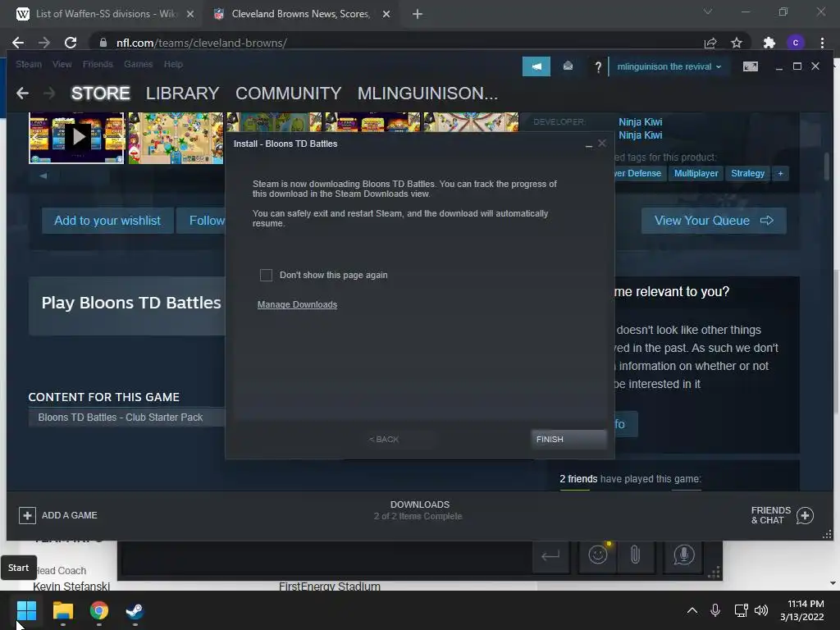Click the Steam announcements megaphone icon

536,66
